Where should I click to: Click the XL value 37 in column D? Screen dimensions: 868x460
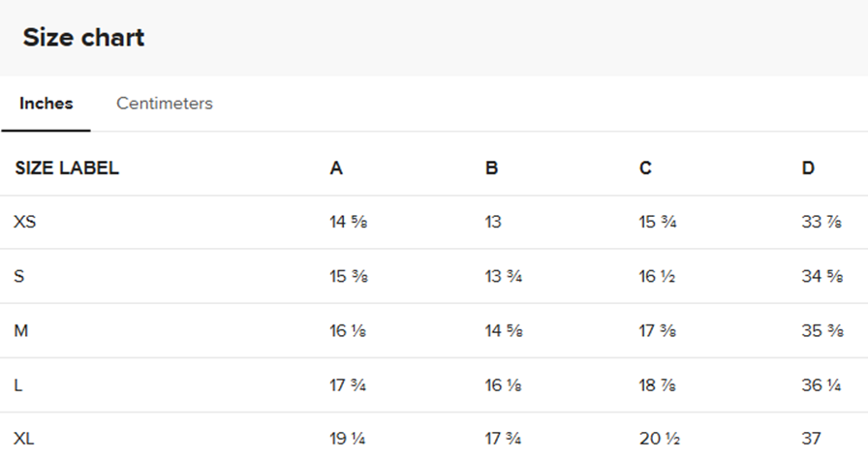tap(812, 439)
